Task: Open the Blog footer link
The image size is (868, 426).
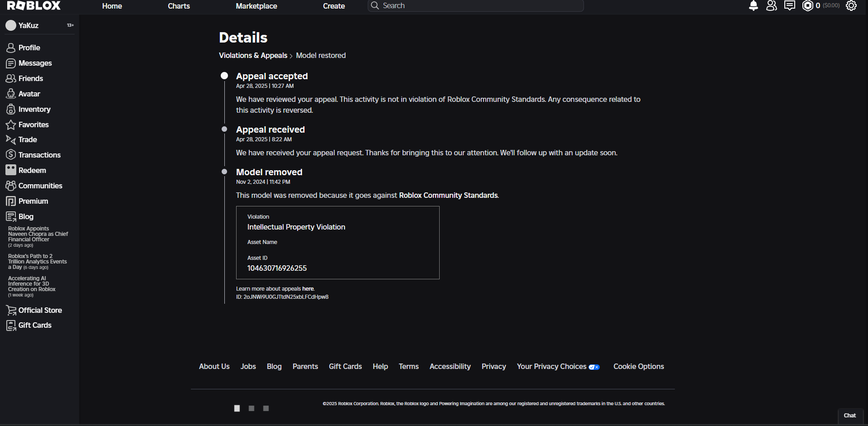Action: pyautogui.click(x=274, y=366)
